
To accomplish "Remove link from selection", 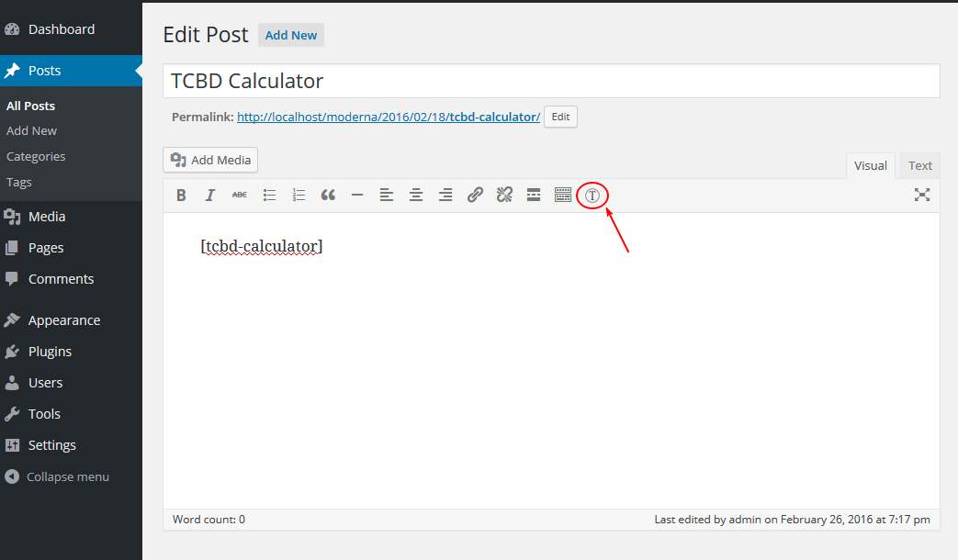I will [504, 195].
